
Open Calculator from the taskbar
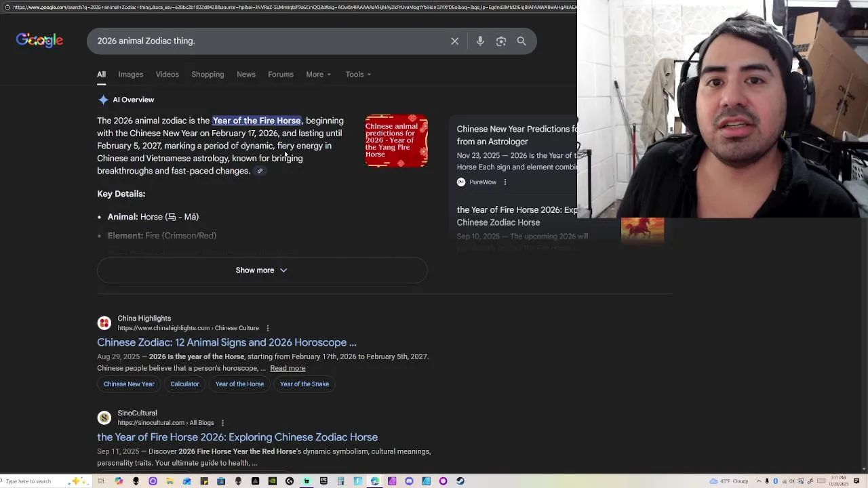tap(340, 481)
